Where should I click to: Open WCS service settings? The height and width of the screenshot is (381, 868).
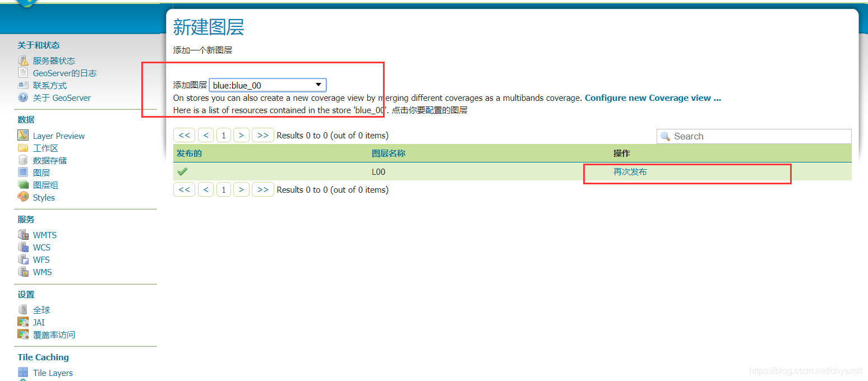click(x=41, y=247)
